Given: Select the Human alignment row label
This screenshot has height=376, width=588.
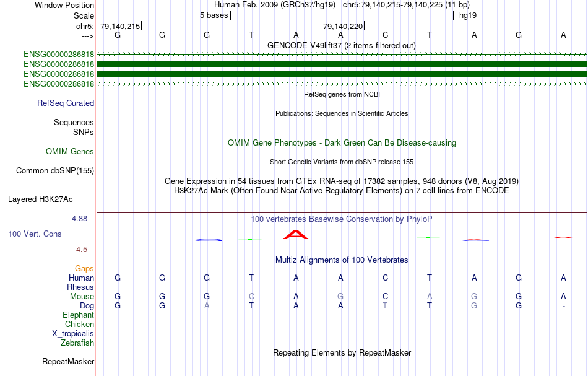Looking at the screenshot, I should (81, 278).
